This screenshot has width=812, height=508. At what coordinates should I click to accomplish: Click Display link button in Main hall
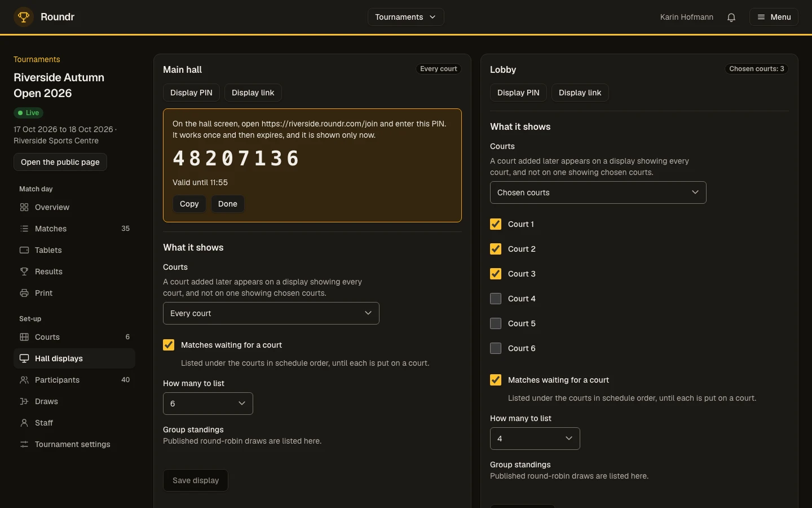coord(253,93)
